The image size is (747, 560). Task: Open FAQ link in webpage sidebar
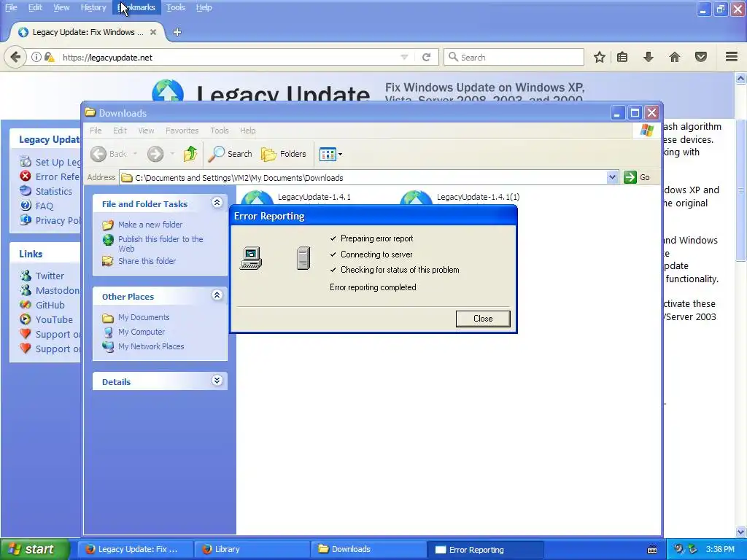[44, 206]
